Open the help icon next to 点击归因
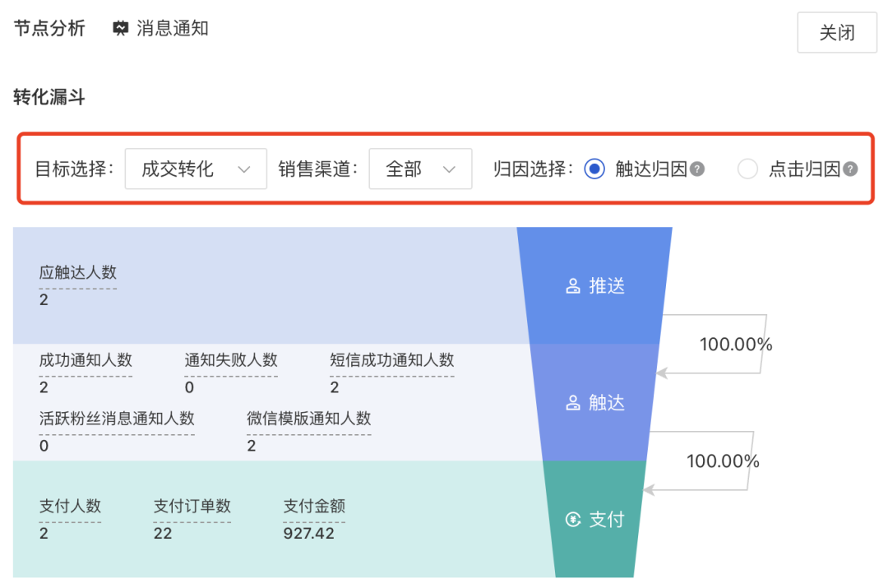 [x=849, y=169]
